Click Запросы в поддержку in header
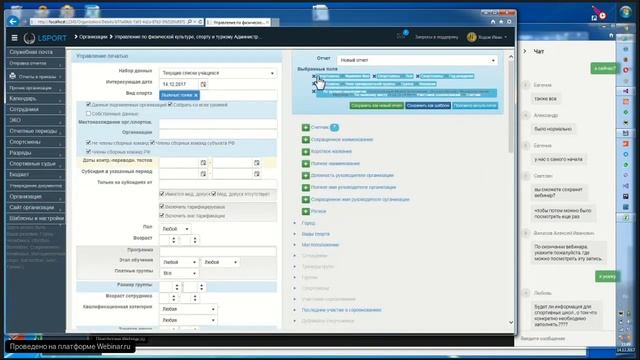 (x=436, y=37)
